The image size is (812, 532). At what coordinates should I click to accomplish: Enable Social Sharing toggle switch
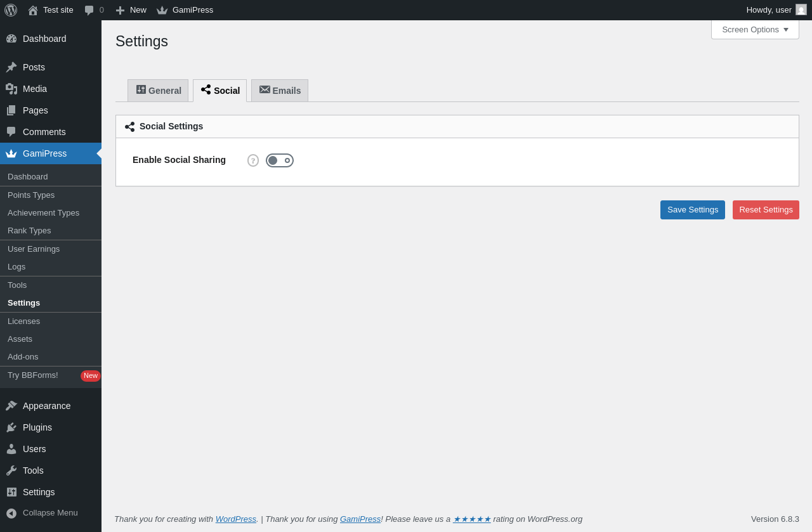pos(280,160)
